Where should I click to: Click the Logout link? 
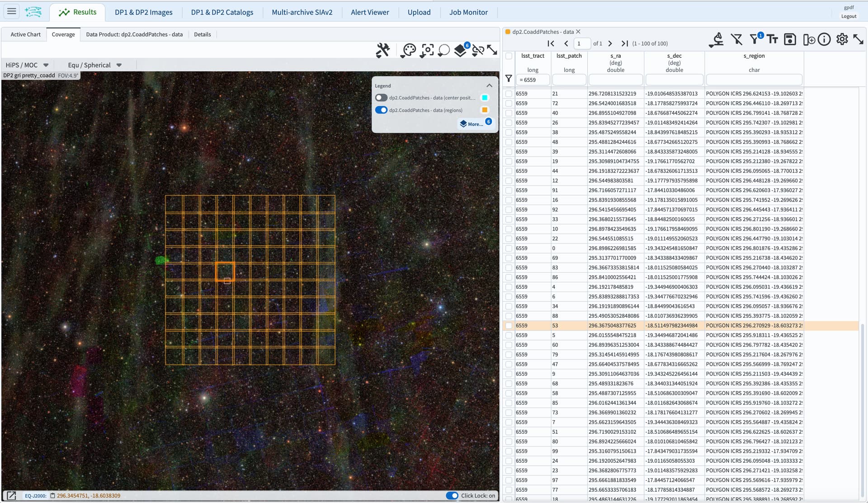coord(849,16)
